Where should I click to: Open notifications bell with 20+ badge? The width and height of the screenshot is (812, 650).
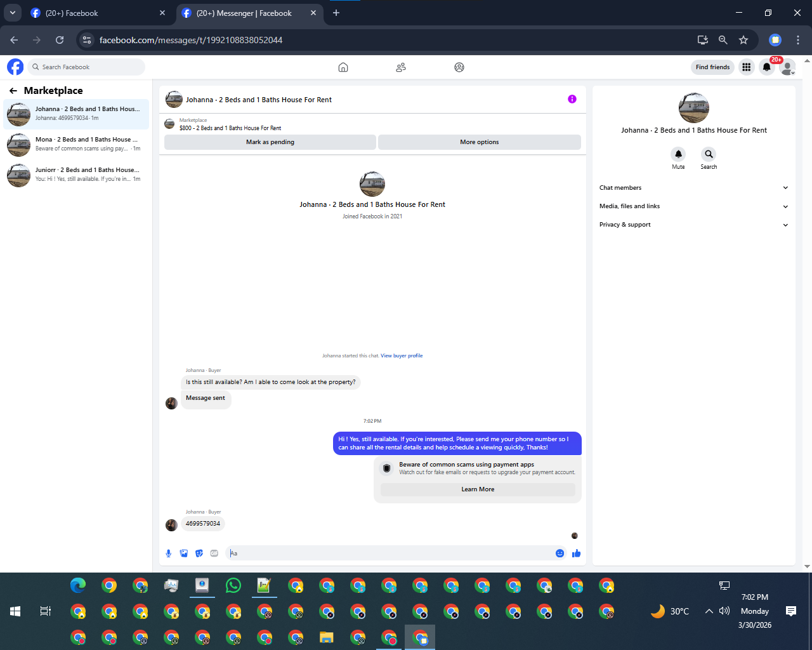(x=767, y=67)
